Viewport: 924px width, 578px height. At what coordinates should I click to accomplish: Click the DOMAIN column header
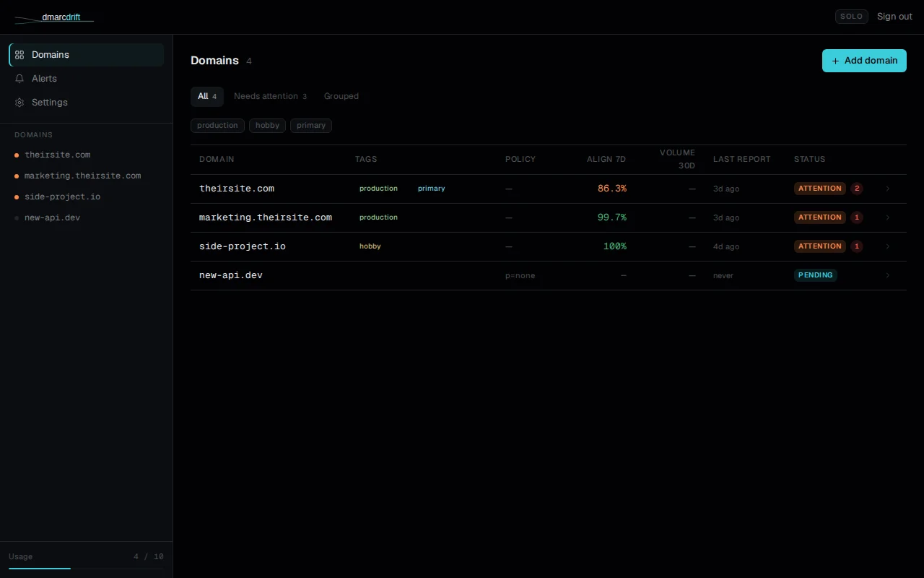[217, 159]
